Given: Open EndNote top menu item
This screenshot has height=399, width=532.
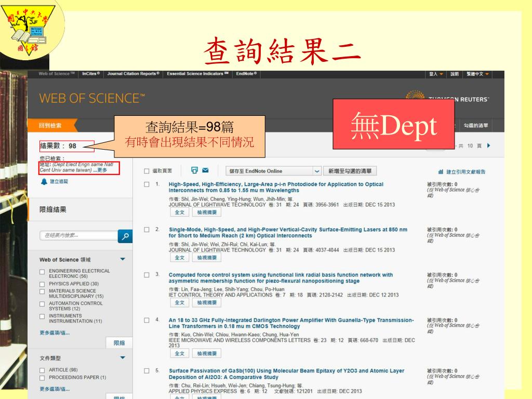Looking at the screenshot, I should [x=247, y=74].
